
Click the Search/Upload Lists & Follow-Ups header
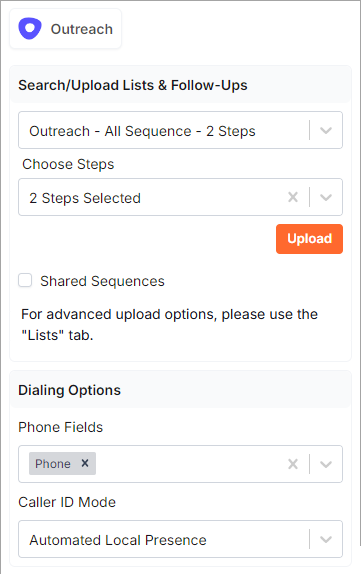click(x=133, y=85)
